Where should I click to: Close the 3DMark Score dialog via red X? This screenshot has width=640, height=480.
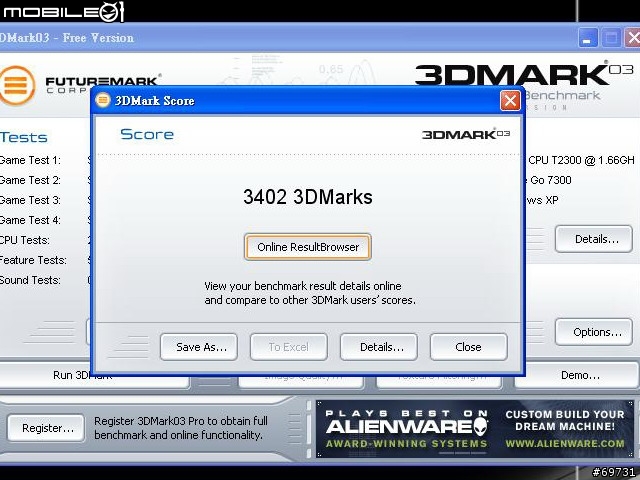(510, 100)
